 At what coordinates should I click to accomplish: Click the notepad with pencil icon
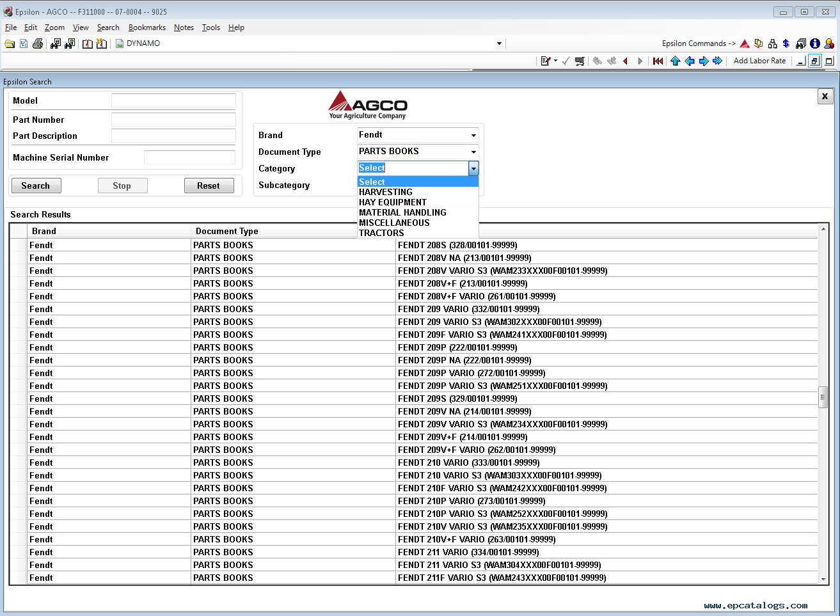tap(546, 61)
